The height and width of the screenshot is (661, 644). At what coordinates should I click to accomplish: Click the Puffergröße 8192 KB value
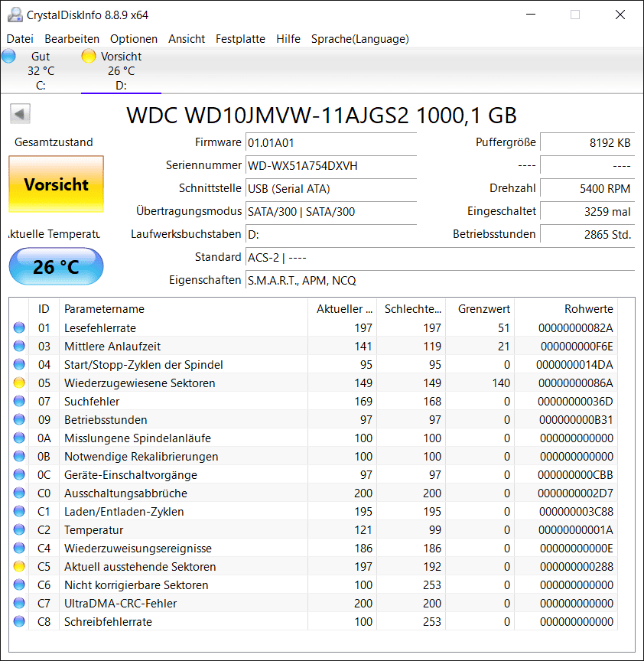(x=587, y=142)
